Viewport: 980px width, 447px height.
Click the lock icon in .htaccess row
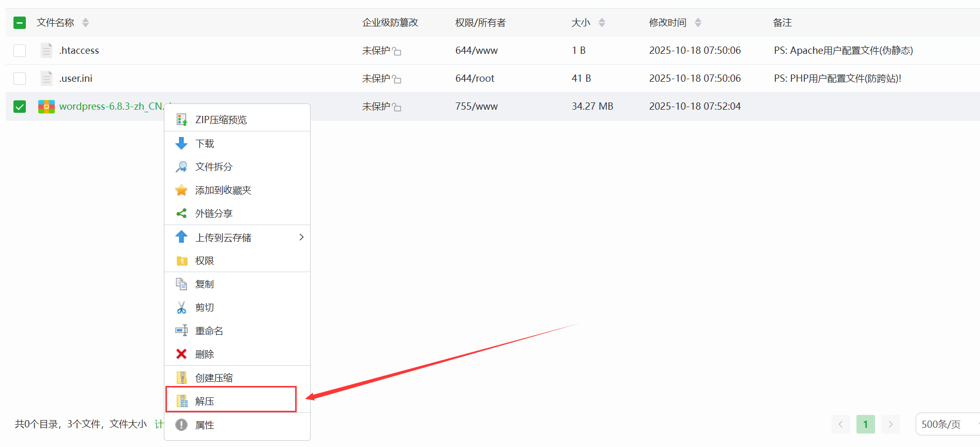(396, 51)
